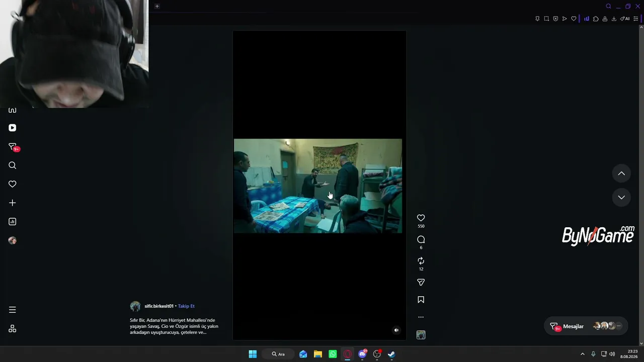Open browser tab search magnifier
The height and width of the screenshot is (362, 644).
coord(608,7)
